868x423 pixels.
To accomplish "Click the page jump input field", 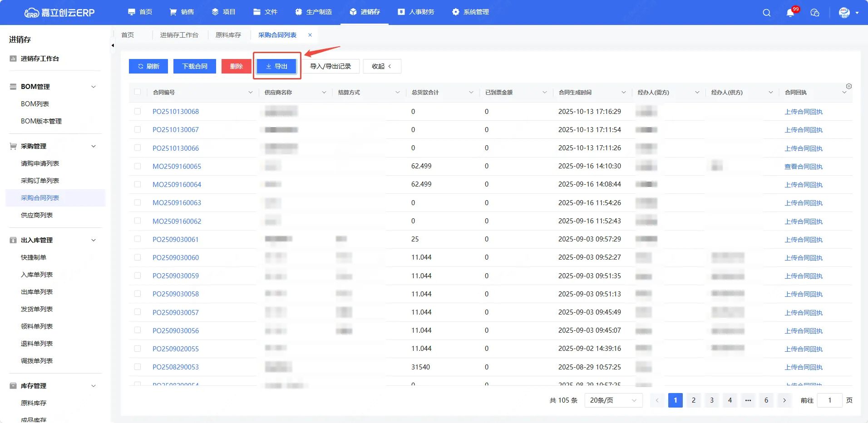I will pos(829,400).
